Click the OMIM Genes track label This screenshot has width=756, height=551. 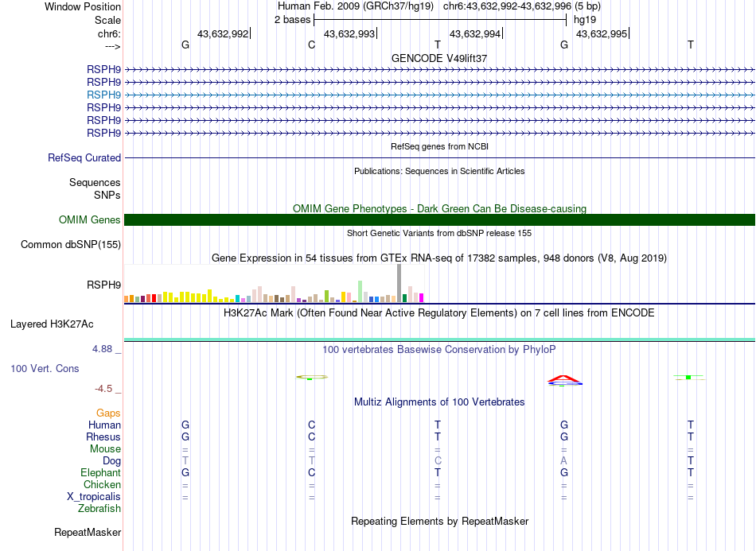(90, 219)
